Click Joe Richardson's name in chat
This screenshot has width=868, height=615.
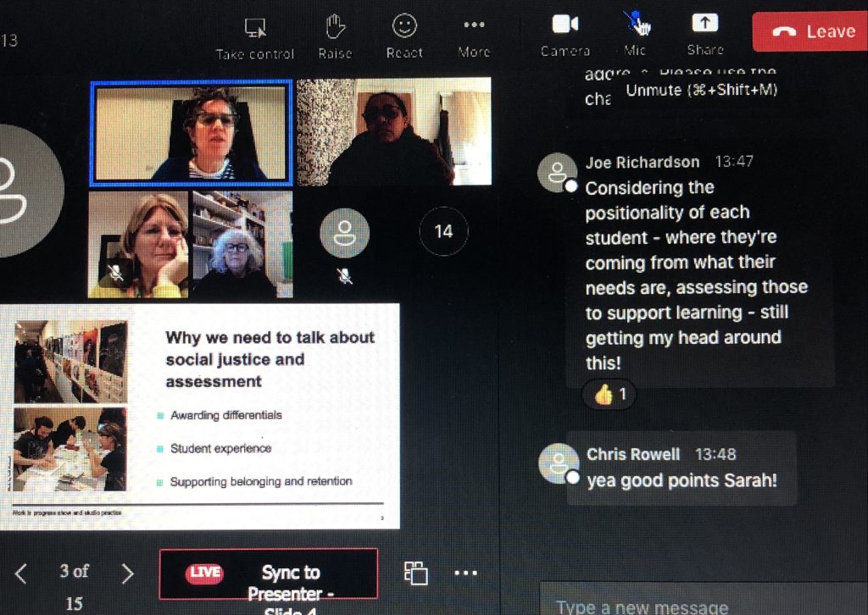coord(643,163)
